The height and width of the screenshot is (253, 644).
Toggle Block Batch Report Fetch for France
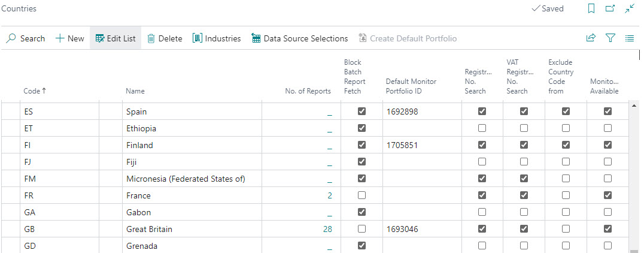[362, 195]
